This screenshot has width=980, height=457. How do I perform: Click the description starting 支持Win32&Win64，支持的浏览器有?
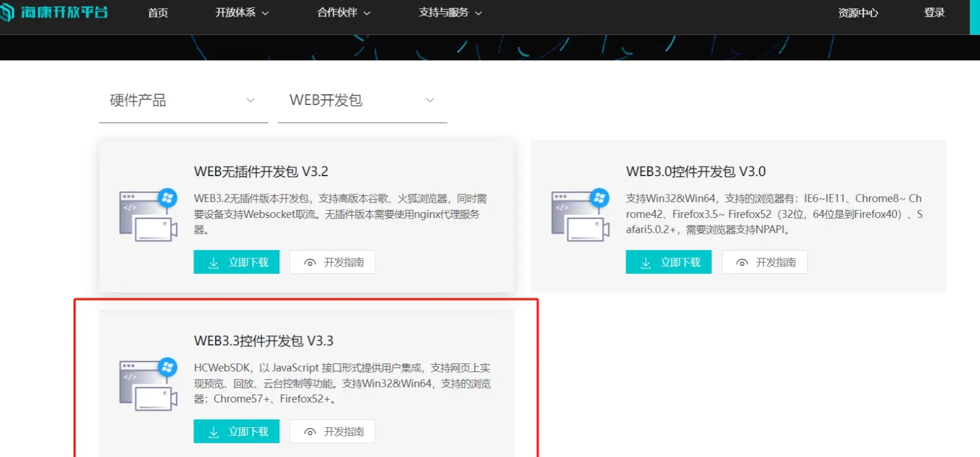[774, 214]
